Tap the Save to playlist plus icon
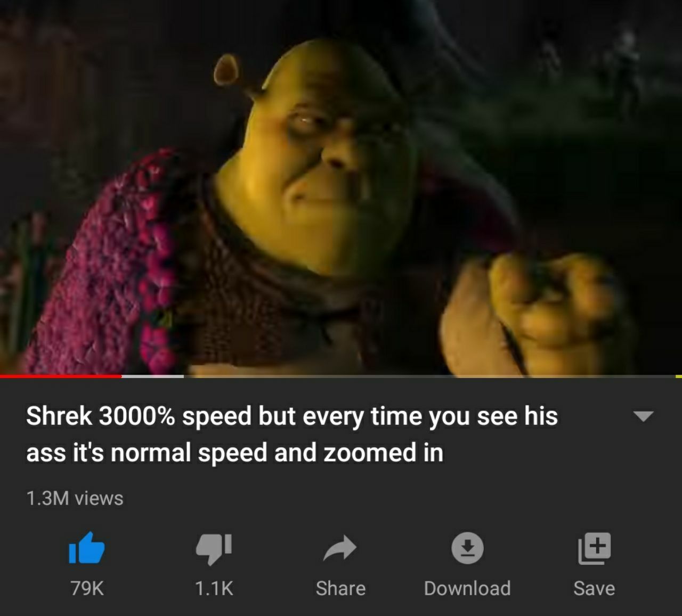Screen dimensions: 682x616 [x=594, y=549]
